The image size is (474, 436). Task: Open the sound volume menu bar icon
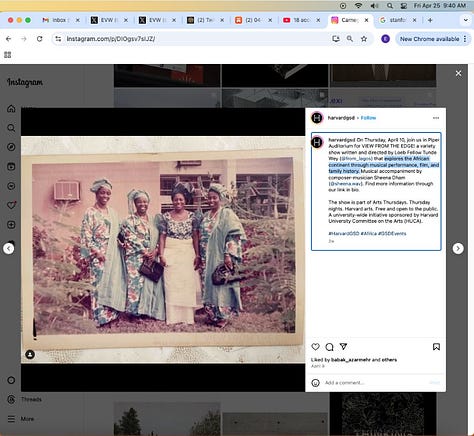(x=374, y=6)
